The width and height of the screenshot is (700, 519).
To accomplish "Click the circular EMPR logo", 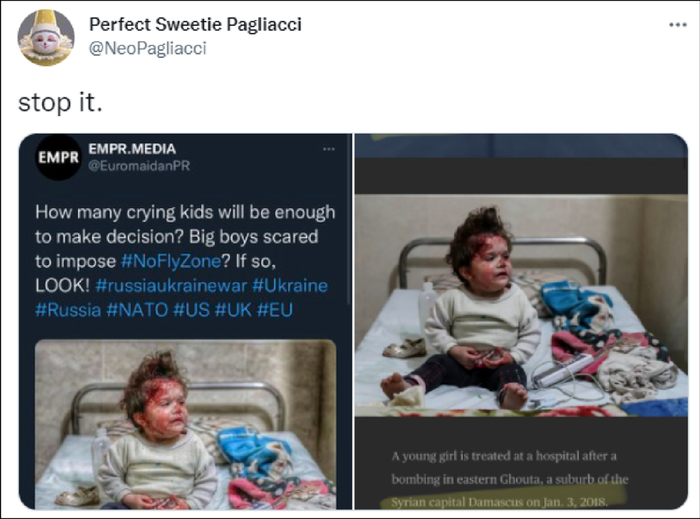I will click(58, 157).
